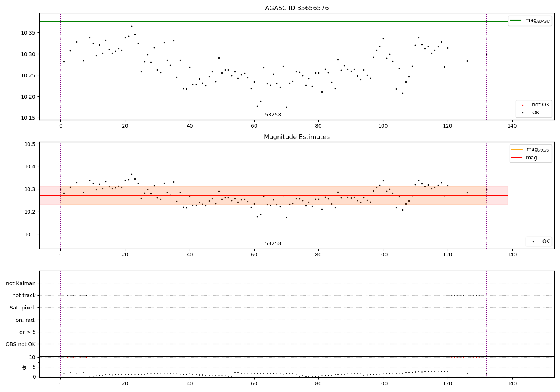Click the red mag legend entry in middle plot
This screenshot has height=392, width=560.
(524, 158)
